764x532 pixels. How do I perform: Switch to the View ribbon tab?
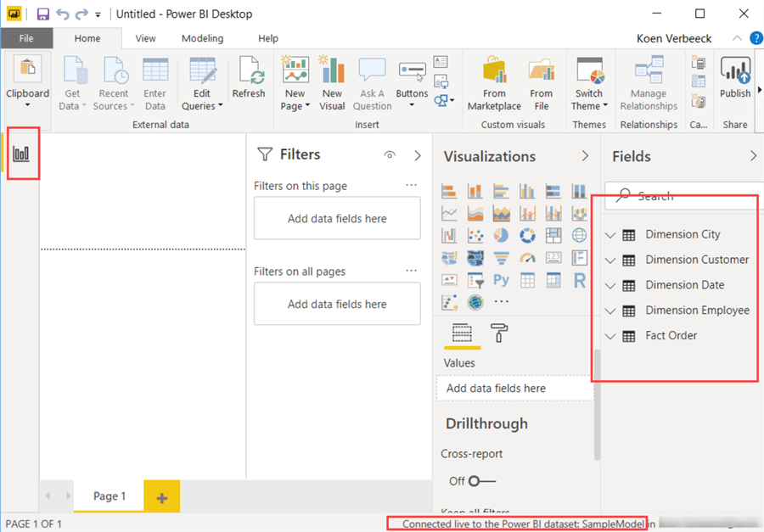[x=145, y=38]
